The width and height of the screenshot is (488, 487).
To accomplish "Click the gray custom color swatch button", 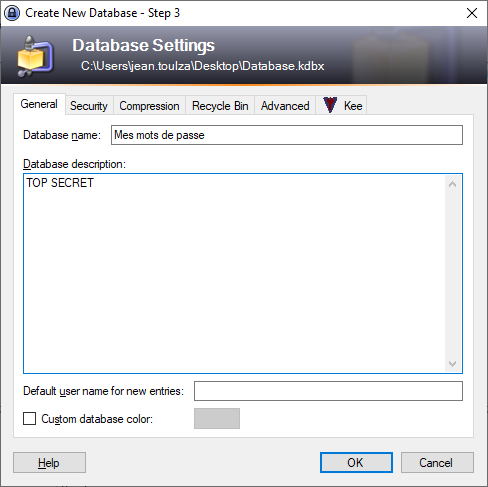I will pyautogui.click(x=217, y=418).
